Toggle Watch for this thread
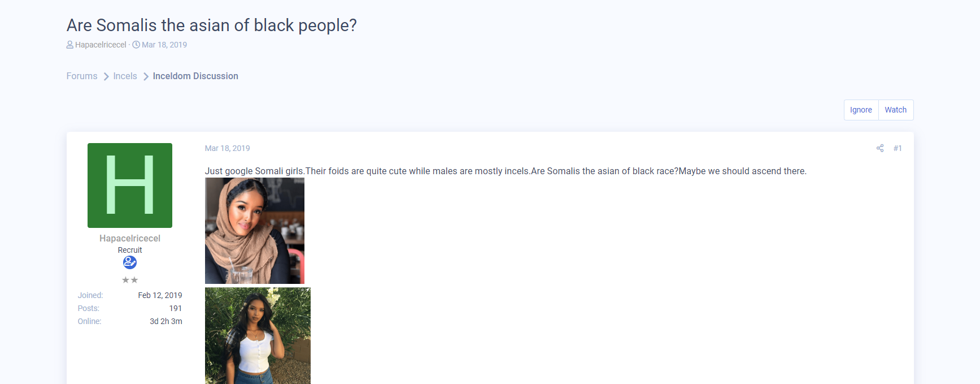The width and height of the screenshot is (980, 384). click(x=896, y=110)
